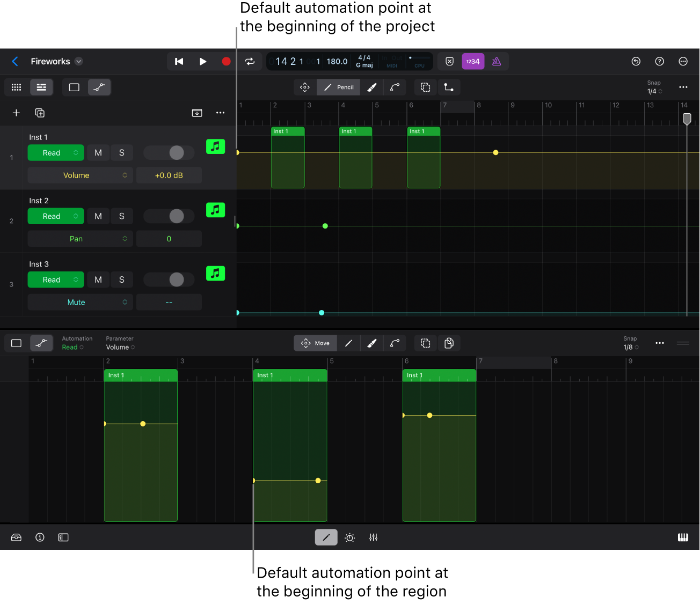
Task: Open Inst 2 Read automation mode dropdown
Action: point(56,216)
